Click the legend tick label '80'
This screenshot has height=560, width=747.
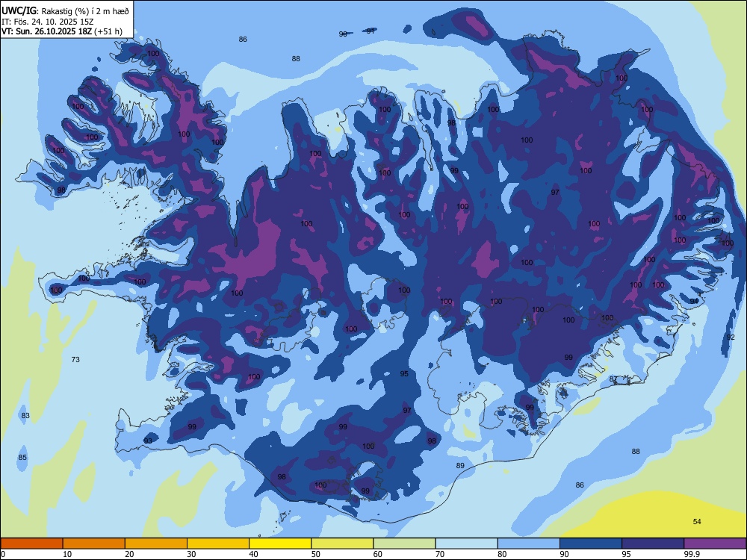coord(502,554)
